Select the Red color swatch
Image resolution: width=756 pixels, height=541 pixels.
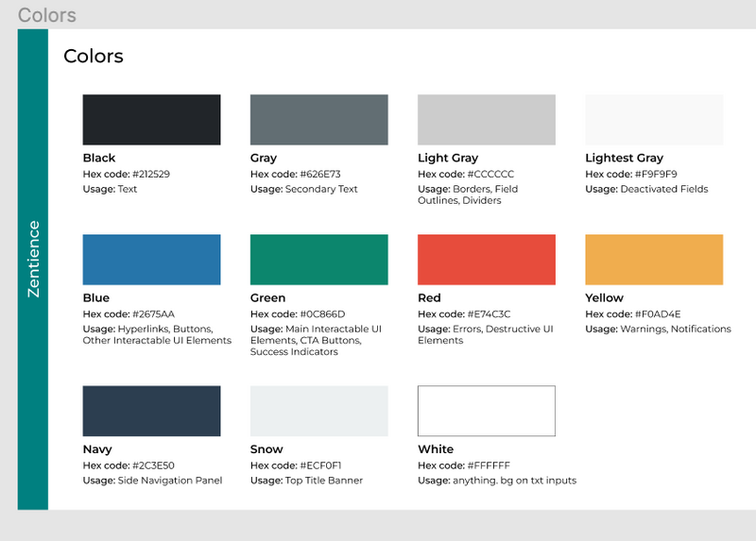[487, 260]
